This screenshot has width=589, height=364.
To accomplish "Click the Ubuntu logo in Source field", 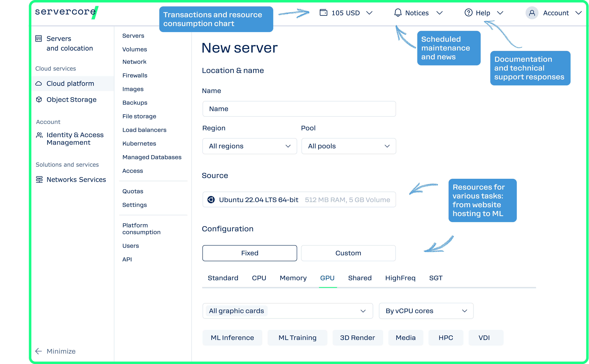I will (x=211, y=200).
